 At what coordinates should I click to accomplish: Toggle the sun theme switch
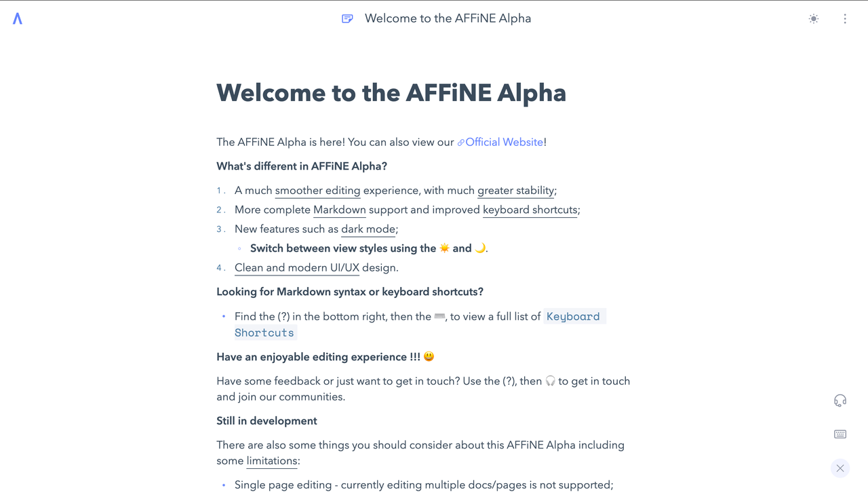(x=814, y=19)
